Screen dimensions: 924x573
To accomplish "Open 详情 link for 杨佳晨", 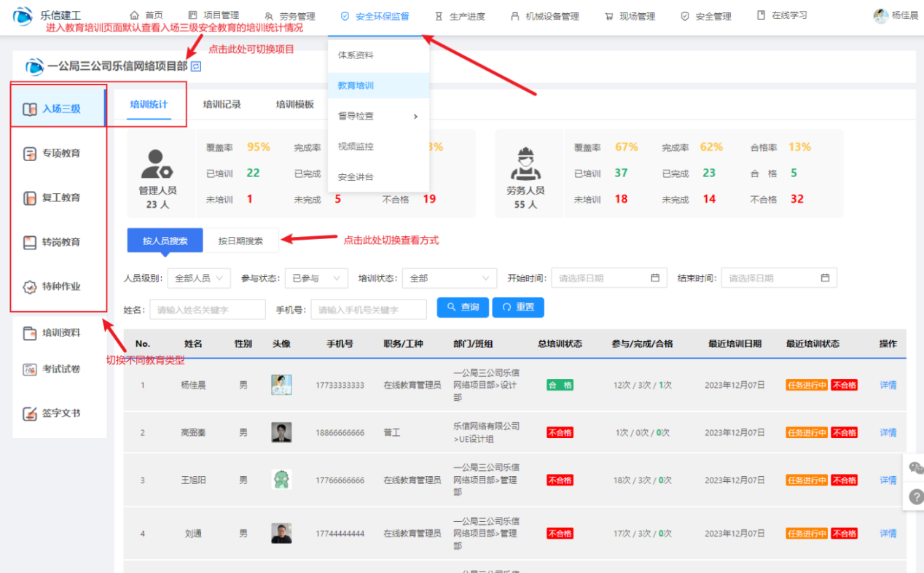I will (x=888, y=385).
